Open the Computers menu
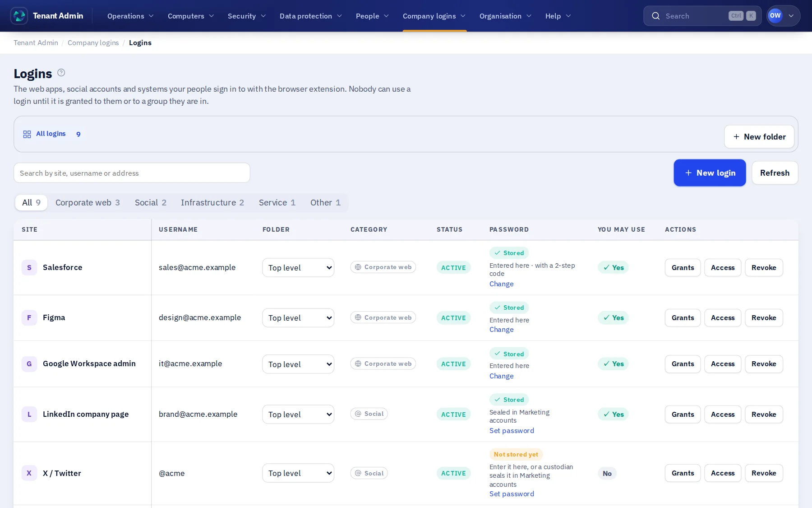 (191, 16)
